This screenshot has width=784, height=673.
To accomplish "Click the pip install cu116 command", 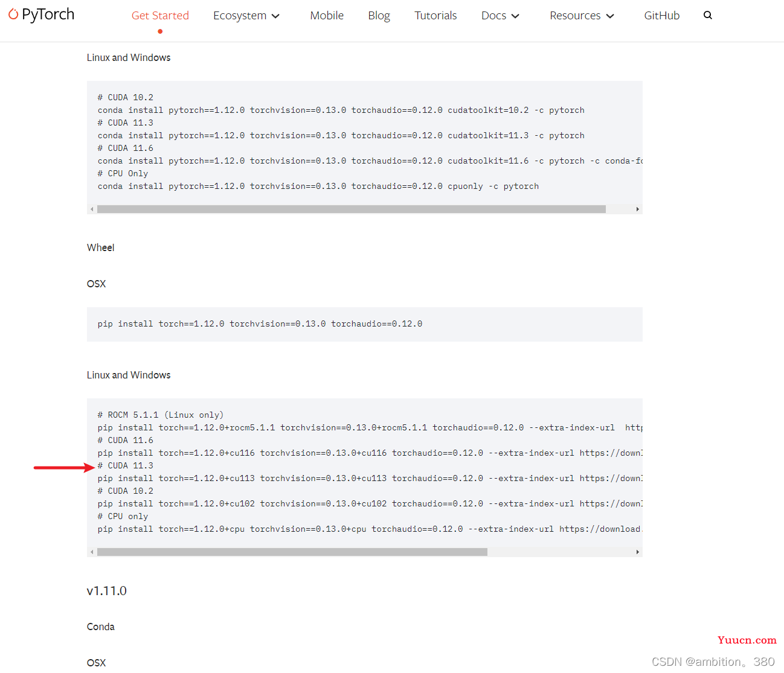I will (x=370, y=453).
